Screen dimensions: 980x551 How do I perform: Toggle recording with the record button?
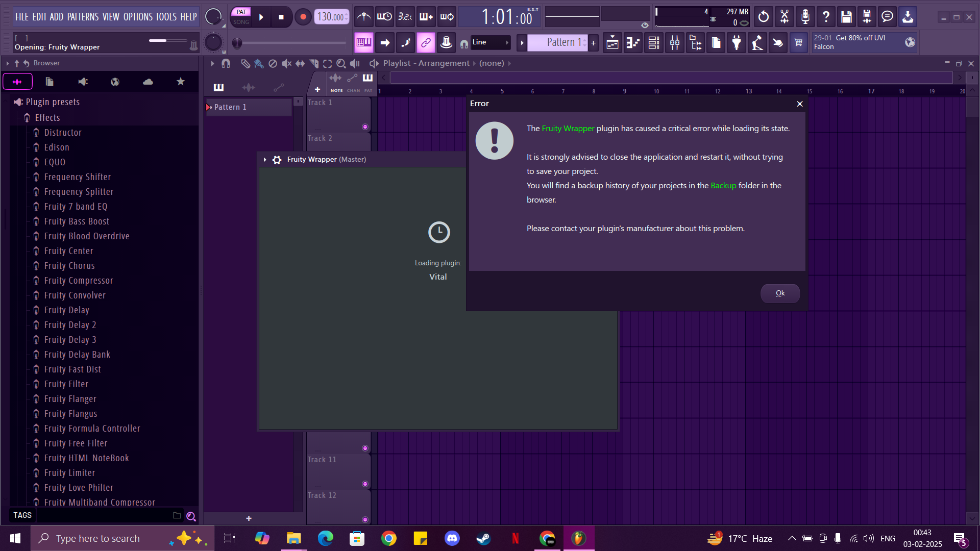303,16
